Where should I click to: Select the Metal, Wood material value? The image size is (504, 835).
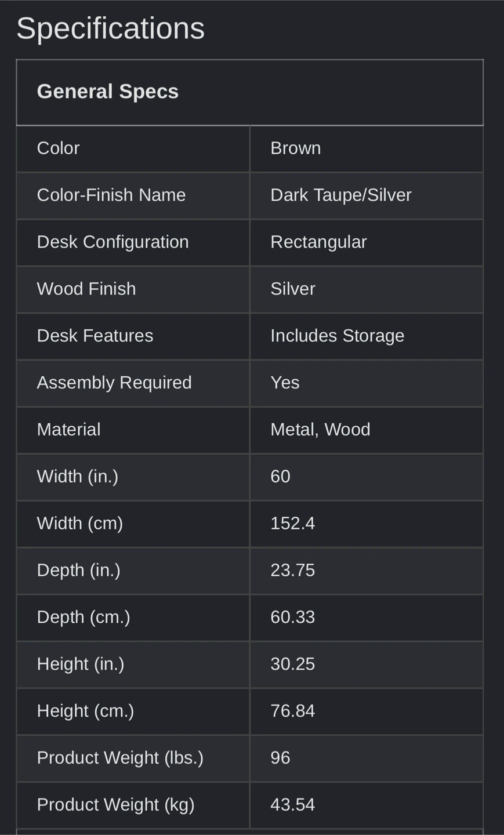point(320,430)
